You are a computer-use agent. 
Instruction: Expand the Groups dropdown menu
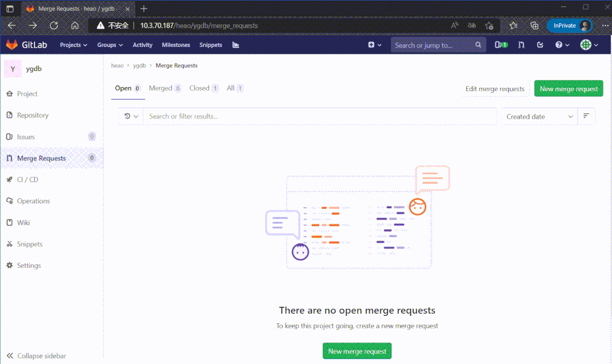click(x=110, y=45)
